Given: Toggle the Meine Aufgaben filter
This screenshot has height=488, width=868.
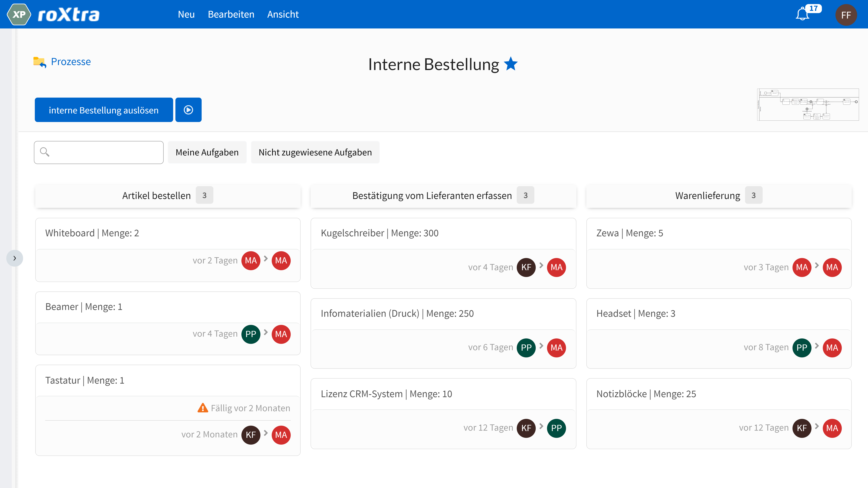Looking at the screenshot, I should click(207, 152).
